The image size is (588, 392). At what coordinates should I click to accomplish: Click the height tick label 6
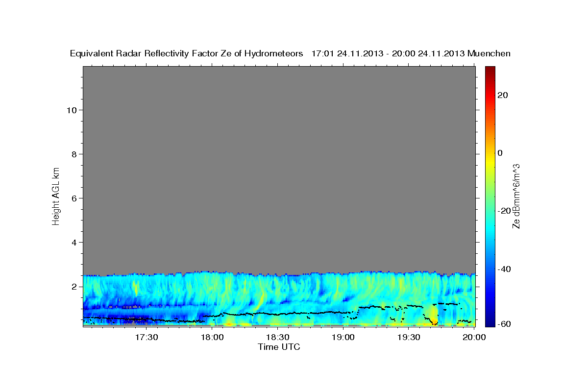click(74, 198)
